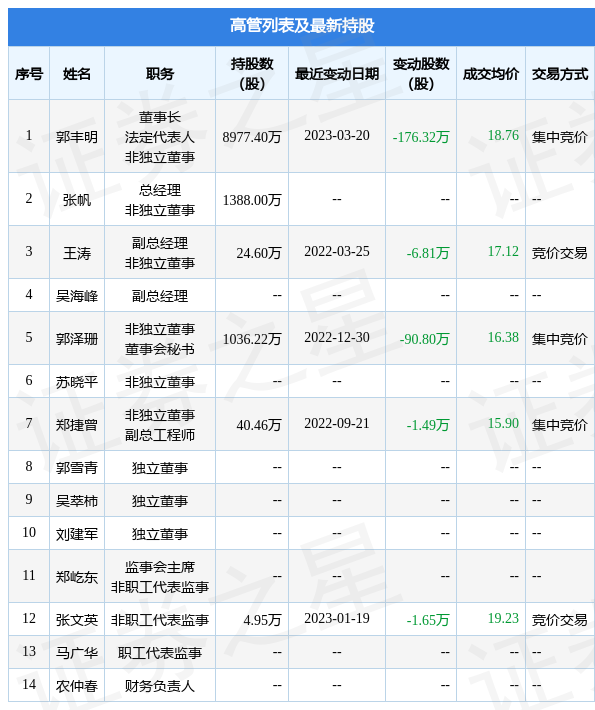Viewport: 595px width, 710px height.
Task: Click the name 吴萃柿
Action: click(77, 501)
